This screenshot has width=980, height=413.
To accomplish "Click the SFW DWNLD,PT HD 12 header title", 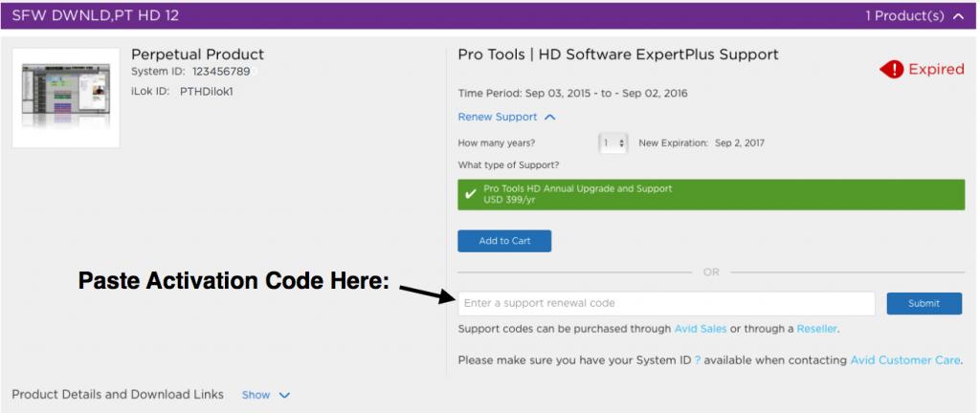I will [x=95, y=16].
